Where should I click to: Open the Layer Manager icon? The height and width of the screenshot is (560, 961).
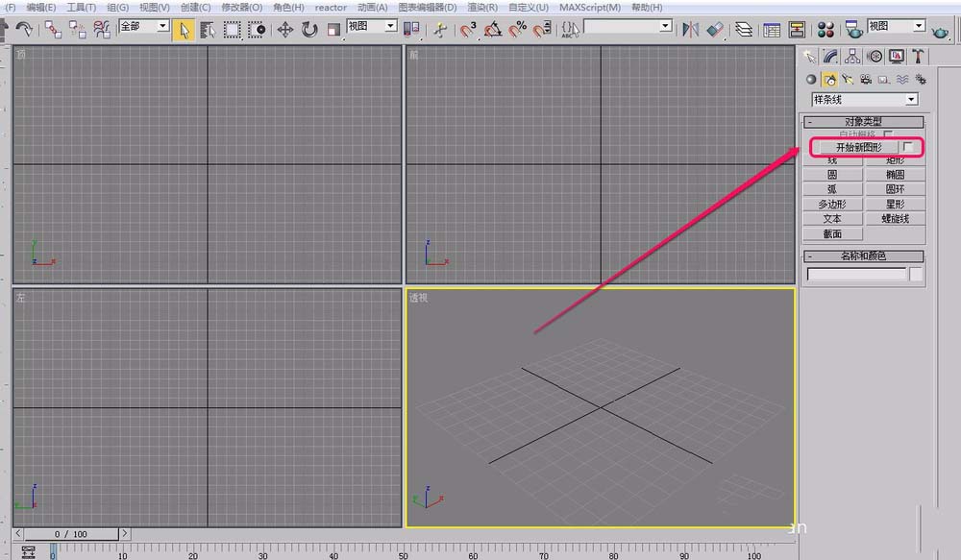pyautogui.click(x=744, y=30)
